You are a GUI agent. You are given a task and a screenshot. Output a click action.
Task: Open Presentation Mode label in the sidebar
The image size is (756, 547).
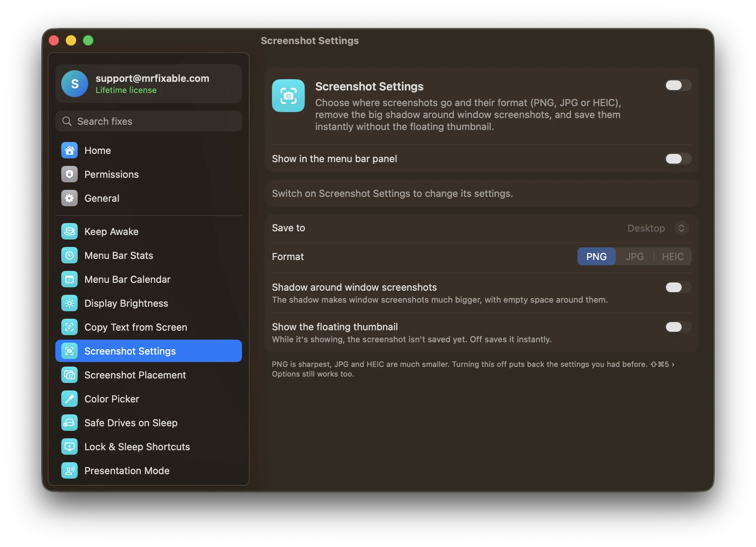(127, 470)
